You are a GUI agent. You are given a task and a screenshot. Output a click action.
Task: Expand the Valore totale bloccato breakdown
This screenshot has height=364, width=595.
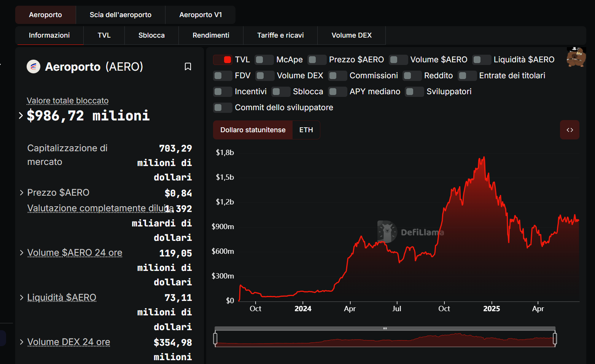[21, 116]
